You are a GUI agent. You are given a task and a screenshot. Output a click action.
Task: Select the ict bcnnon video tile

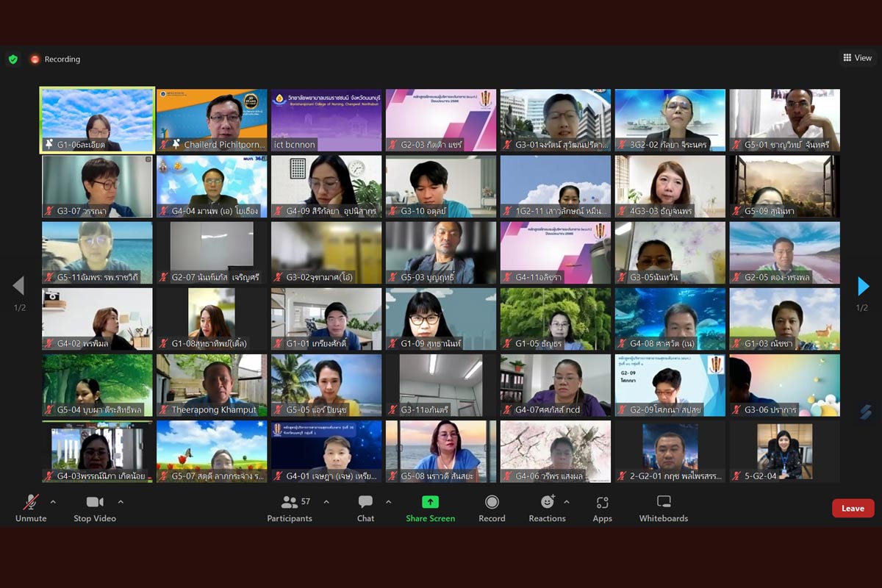[x=326, y=120]
